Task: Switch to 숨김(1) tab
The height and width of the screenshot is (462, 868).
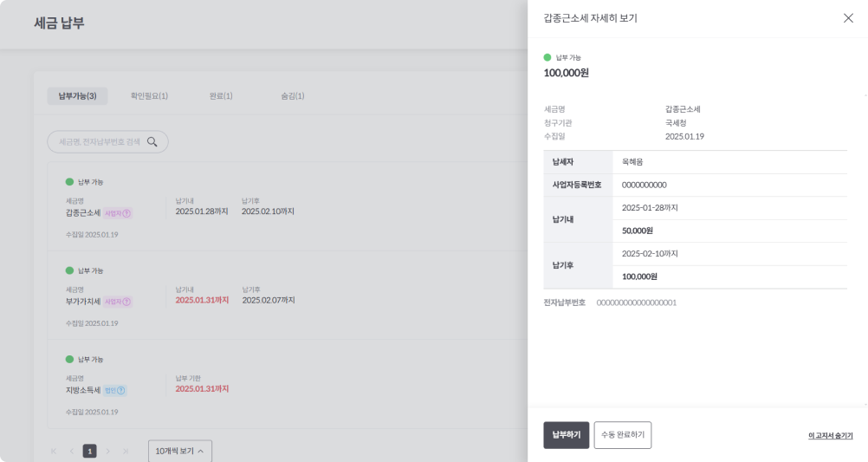Action: pyautogui.click(x=292, y=96)
